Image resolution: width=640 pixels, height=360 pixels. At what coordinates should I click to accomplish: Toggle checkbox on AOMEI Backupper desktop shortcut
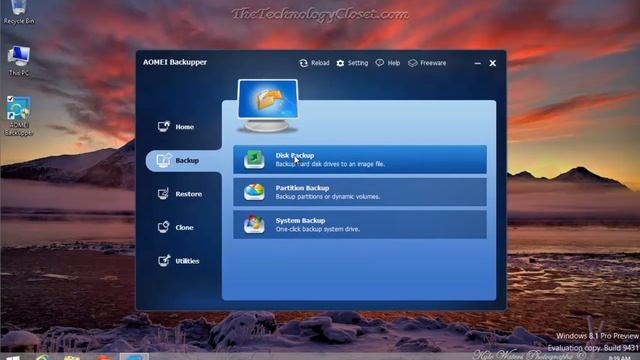(x=10, y=98)
